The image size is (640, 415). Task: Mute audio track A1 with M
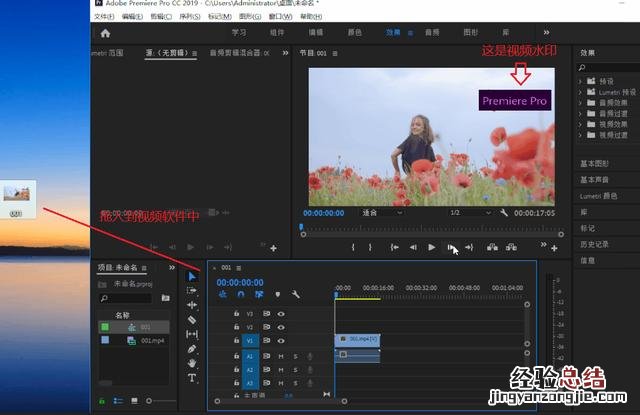coord(281,356)
